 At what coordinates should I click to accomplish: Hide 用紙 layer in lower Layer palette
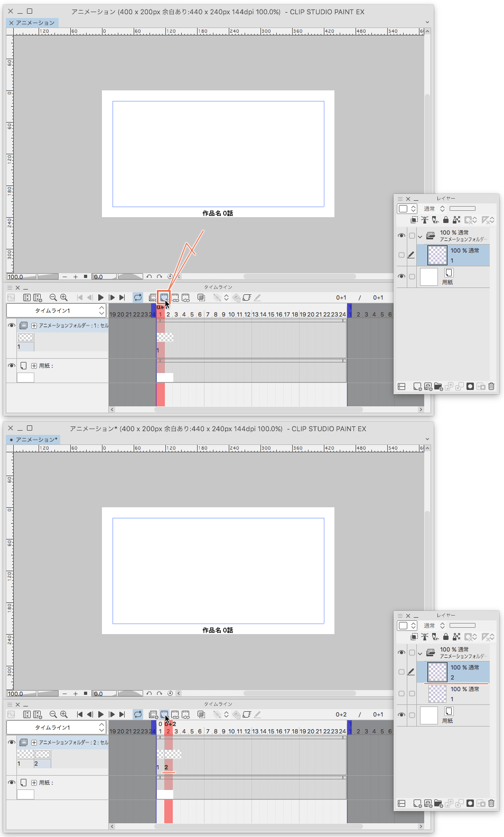[402, 715]
